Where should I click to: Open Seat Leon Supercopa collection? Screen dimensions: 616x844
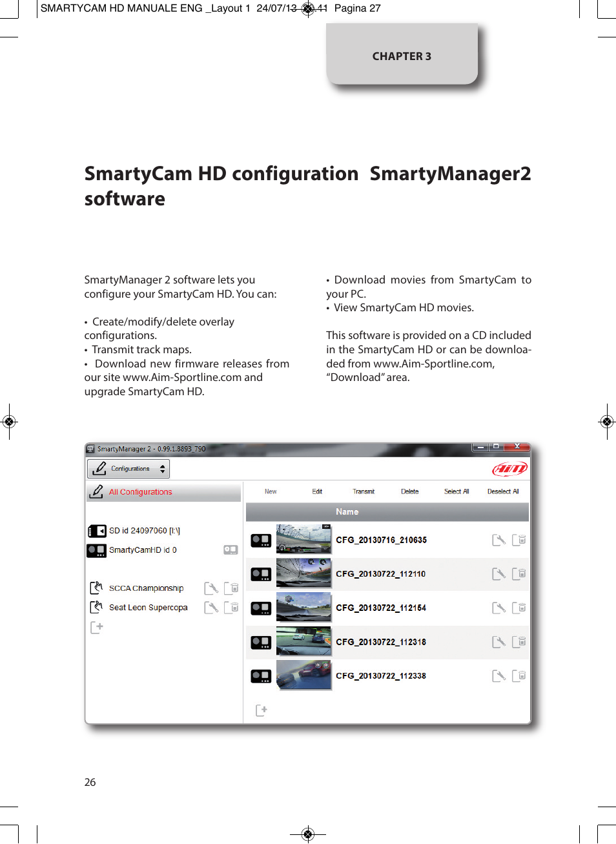(x=149, y=608)
